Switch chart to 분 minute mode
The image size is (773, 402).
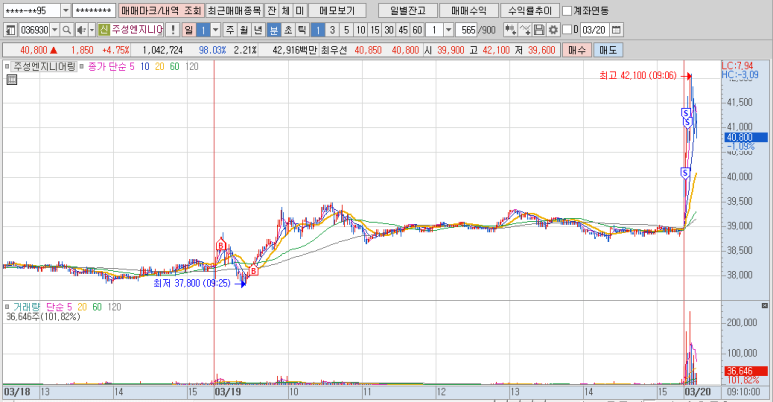(273, 30)
